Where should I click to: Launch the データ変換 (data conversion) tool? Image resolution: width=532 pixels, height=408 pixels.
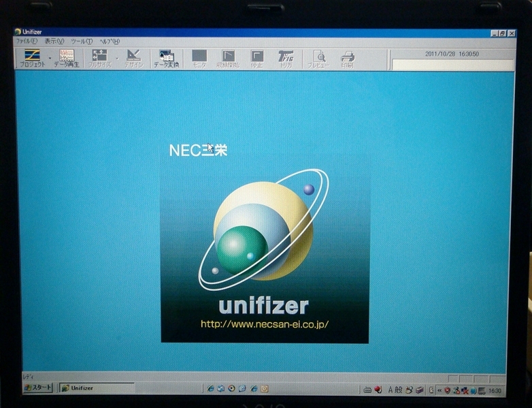point(166,59)
